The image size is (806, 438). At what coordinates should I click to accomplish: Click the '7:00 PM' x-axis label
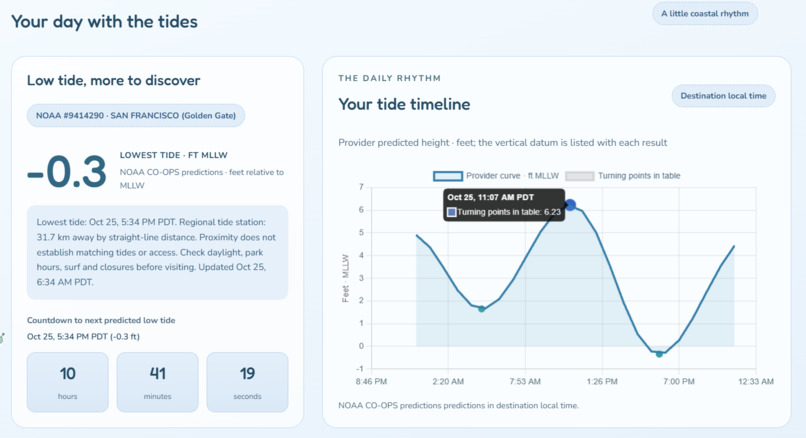[x=679, y=382]
